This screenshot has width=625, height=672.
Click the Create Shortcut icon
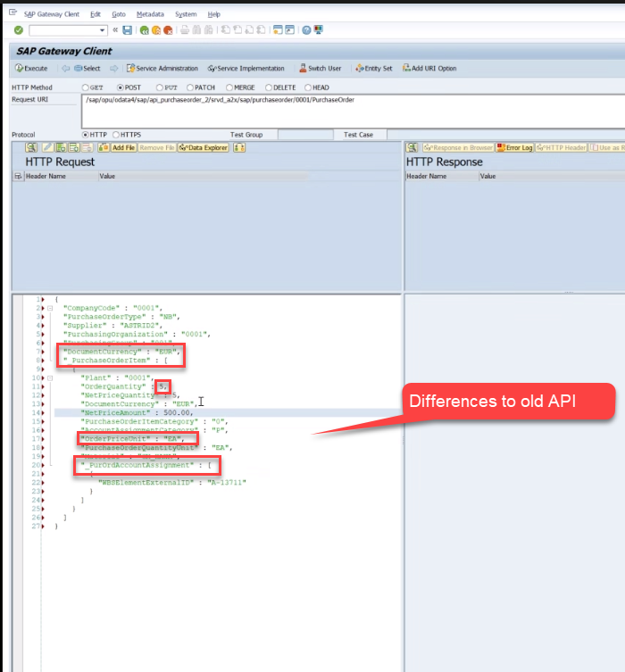coord(290,30)
